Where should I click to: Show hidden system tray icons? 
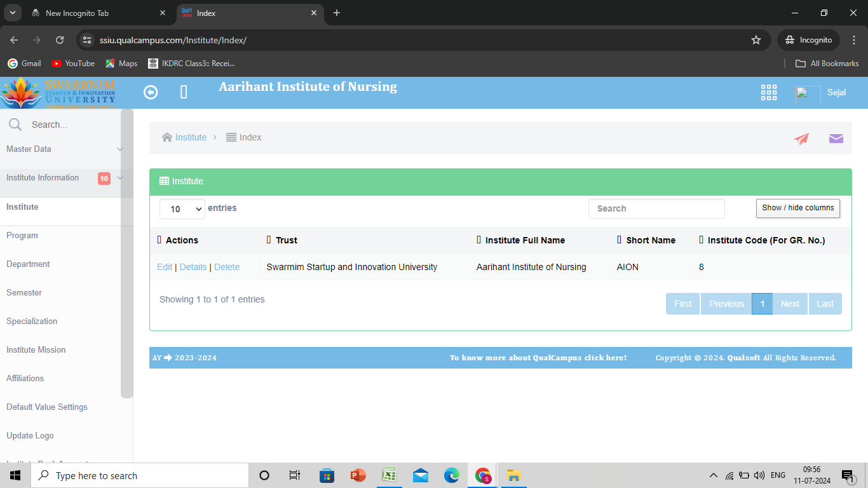(714, 475)
